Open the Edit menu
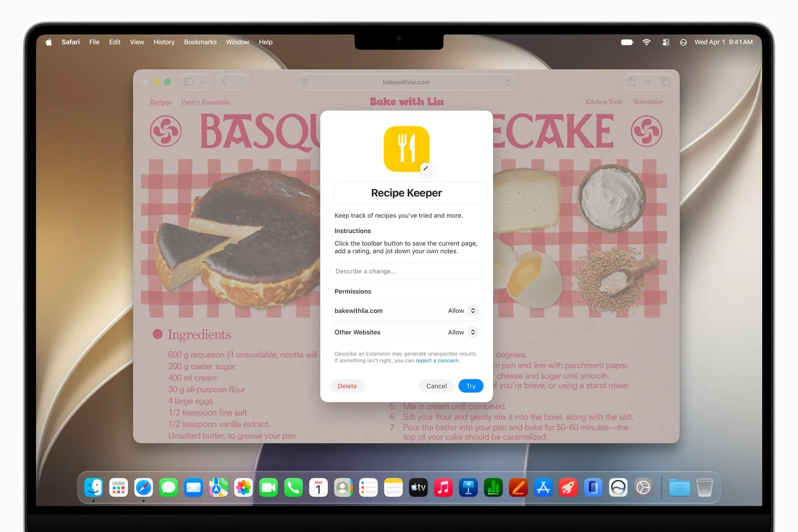 (x=115, y=42)
